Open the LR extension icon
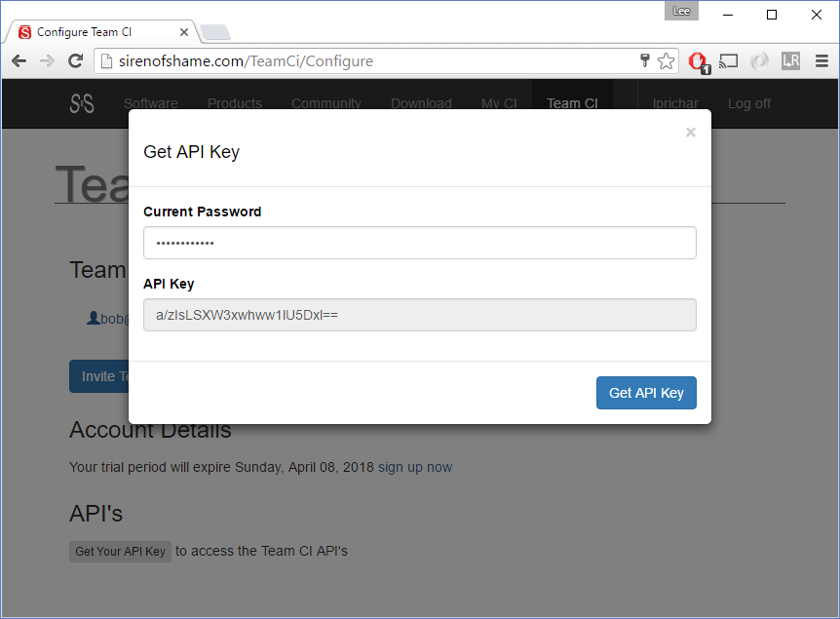This screenshot has height=619, width=840. coord(790,61)
